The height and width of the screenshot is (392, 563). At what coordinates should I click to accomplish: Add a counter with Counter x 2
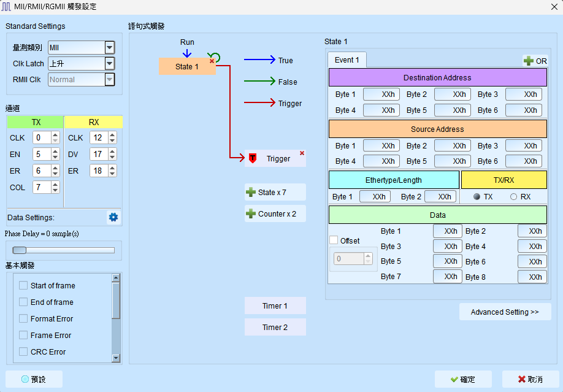point(275,213)
